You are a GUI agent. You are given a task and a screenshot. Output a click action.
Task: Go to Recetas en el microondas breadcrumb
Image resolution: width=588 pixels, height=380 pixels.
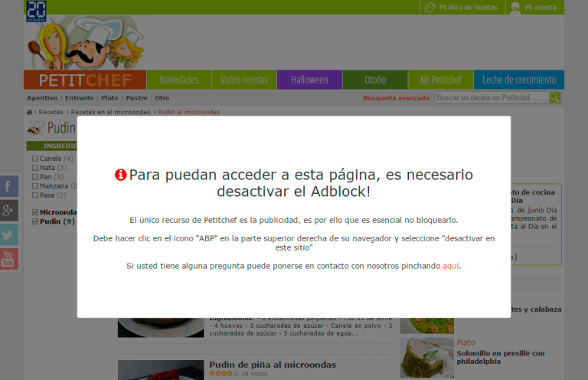pyautogui.click(x=110, y=112)
